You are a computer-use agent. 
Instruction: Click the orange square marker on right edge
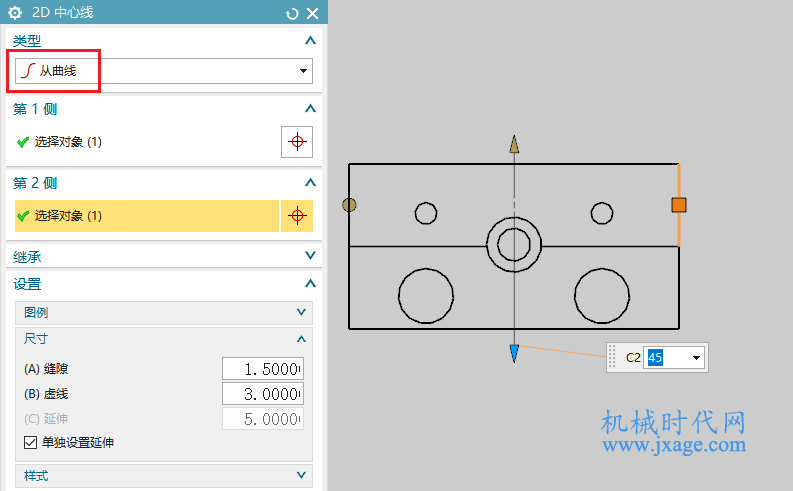(679, 205)
